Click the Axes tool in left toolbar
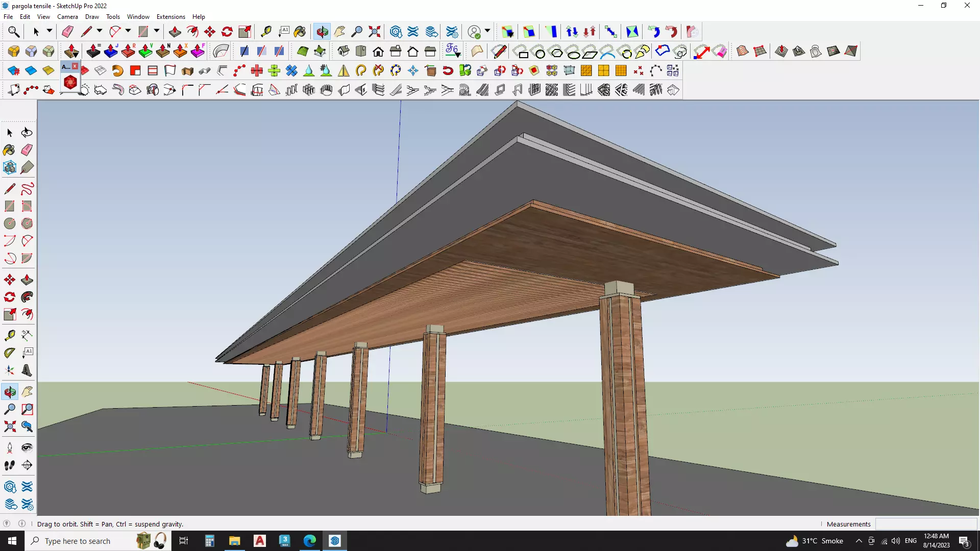Screen dimensions: 980x551 point(10,370)
